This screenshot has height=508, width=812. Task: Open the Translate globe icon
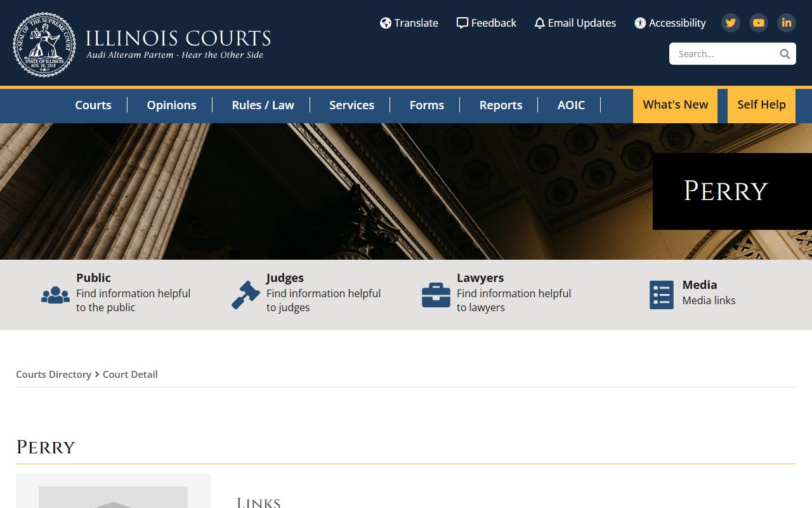click(x=386, y=23)
